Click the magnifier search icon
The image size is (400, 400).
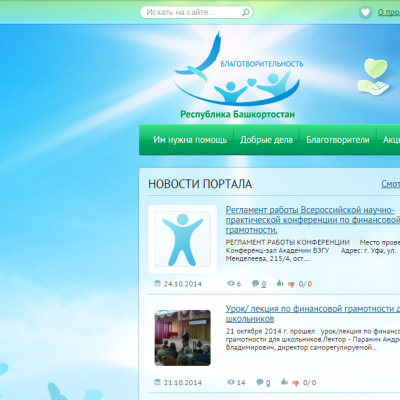pyautogui.click(x=245, y=13)
